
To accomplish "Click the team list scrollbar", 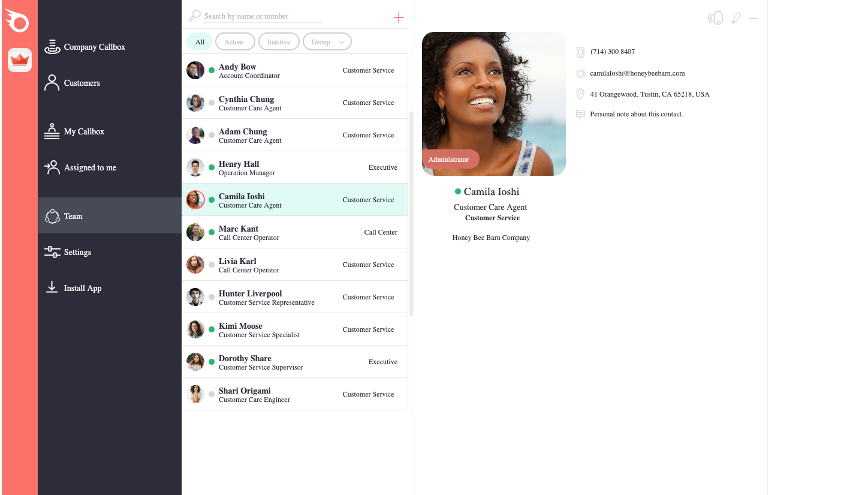I will click(x=411, y=214).
